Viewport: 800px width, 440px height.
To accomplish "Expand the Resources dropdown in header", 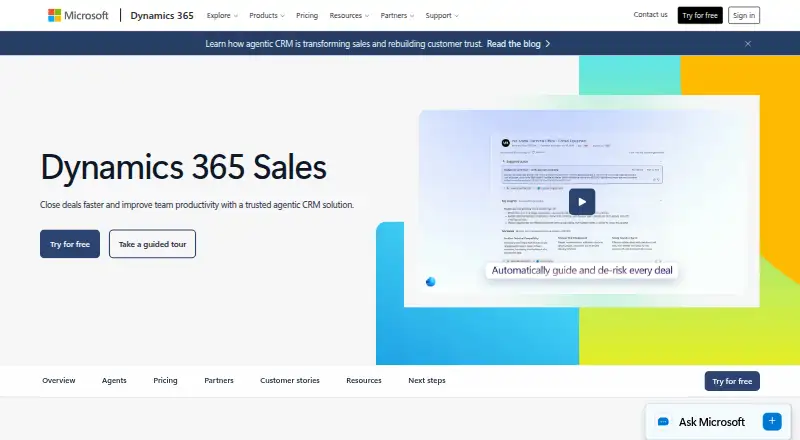I will click(349, 16).
